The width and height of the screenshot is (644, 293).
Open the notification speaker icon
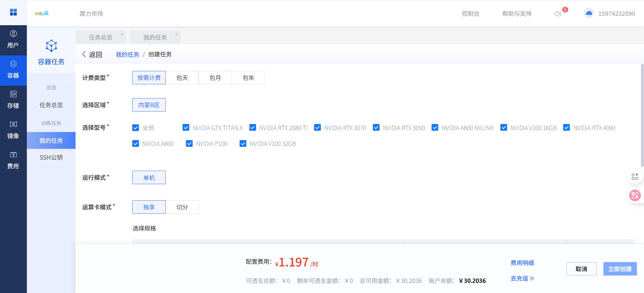557,14
